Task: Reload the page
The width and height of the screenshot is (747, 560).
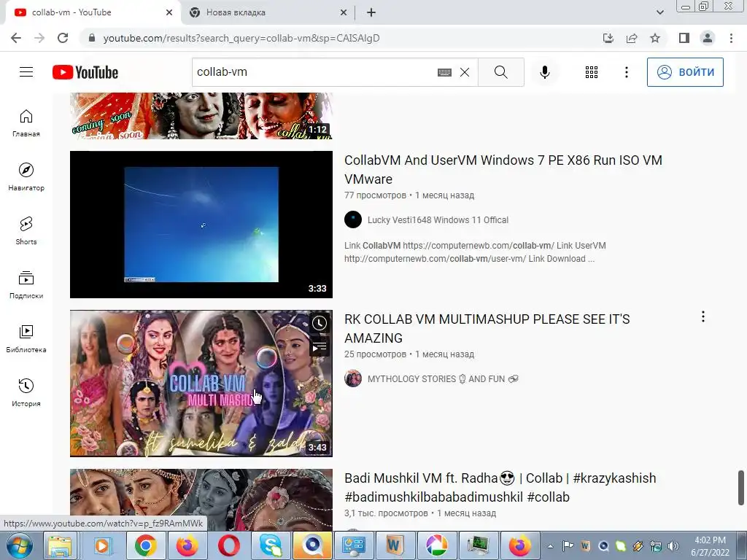Action: click(x=63, y=38)
